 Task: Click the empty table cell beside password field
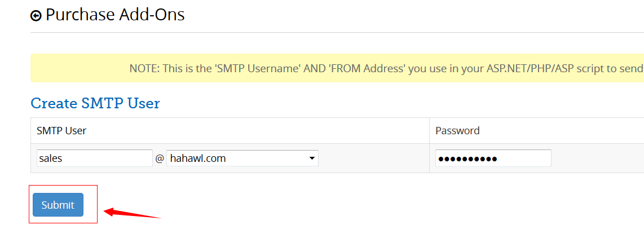[x=598, y=158]
